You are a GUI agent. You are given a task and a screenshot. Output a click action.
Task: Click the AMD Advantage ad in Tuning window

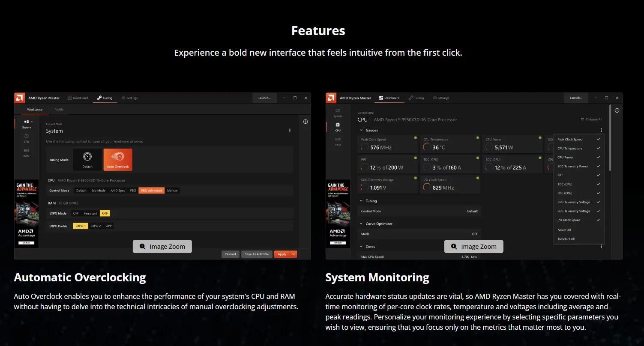click(x=27, y=214)
